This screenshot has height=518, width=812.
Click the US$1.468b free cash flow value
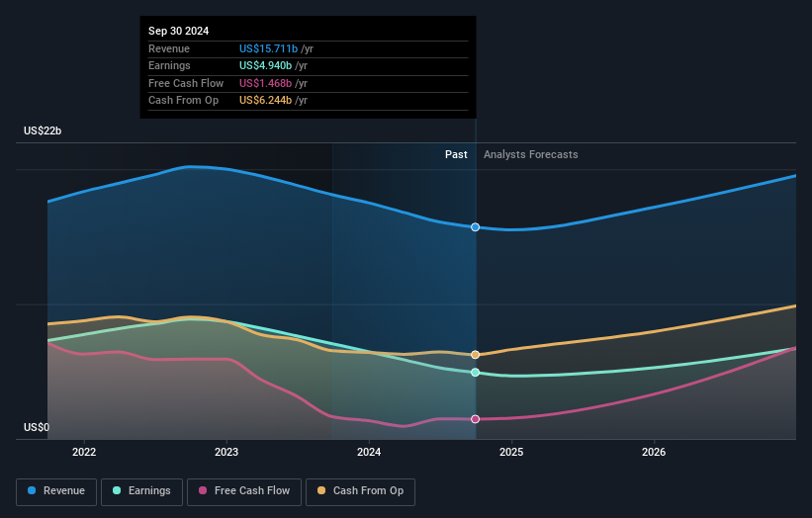(266, 83)
